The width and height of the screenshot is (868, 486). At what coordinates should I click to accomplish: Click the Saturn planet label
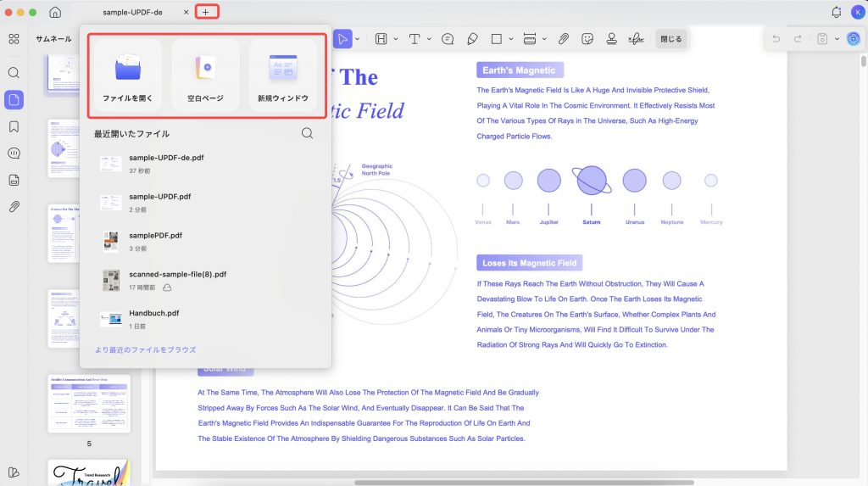point(591,222)
